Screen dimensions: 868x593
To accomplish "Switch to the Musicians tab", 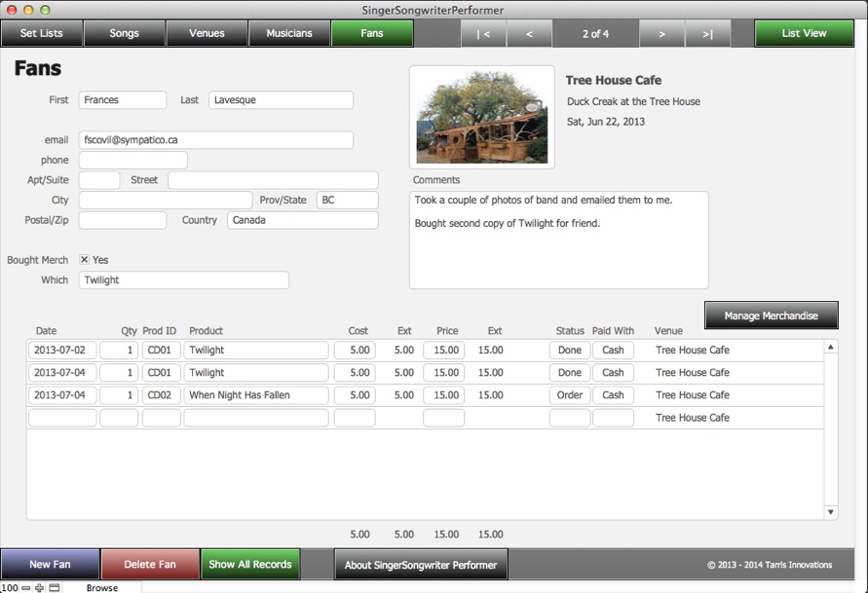I will pyautogui.click(x=289, y=33).
